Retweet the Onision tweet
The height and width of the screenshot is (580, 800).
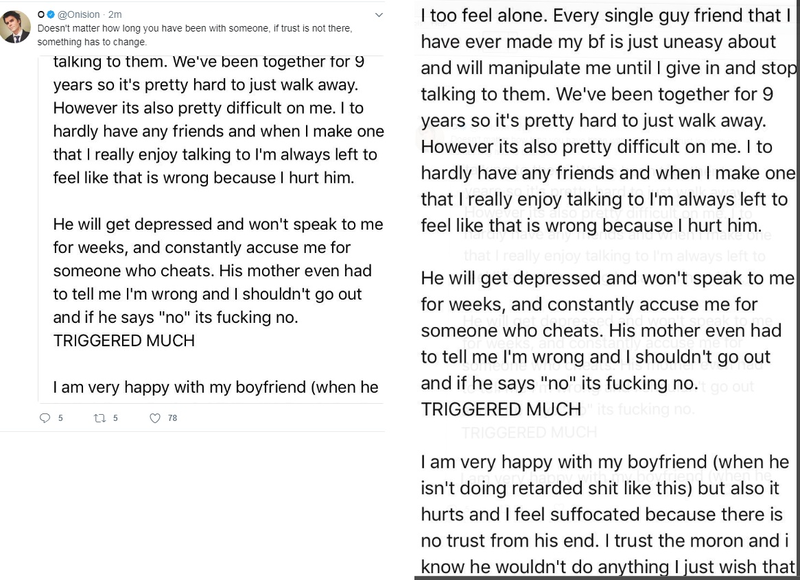click(x=99, y=418)
